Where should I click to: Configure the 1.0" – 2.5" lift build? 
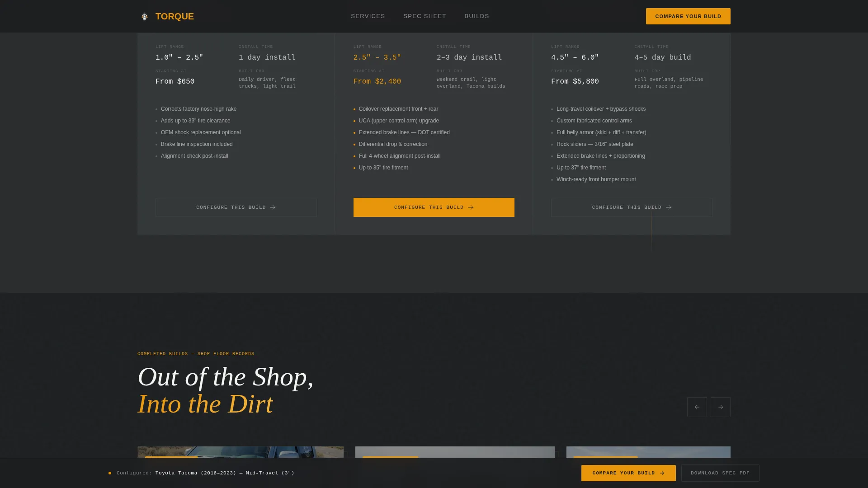coord(236,207)
